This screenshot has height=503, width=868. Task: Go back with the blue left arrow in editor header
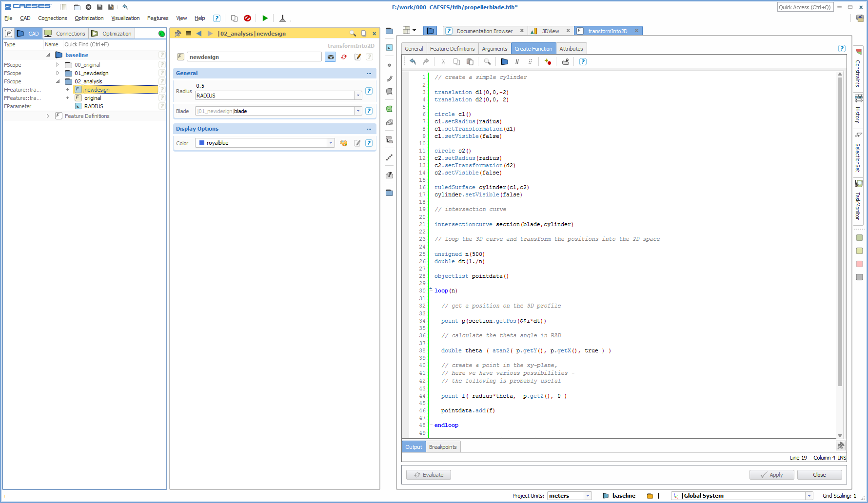(x=199, y=33)
